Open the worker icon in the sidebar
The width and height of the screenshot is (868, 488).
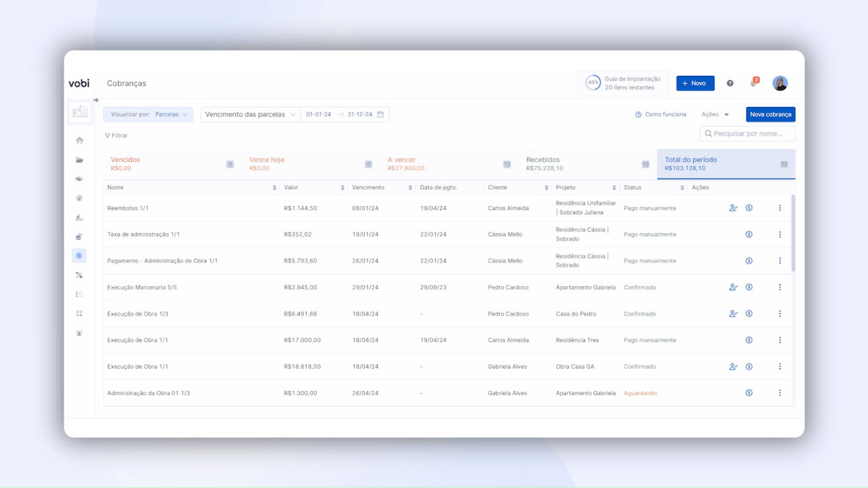(x=79, y=218)
